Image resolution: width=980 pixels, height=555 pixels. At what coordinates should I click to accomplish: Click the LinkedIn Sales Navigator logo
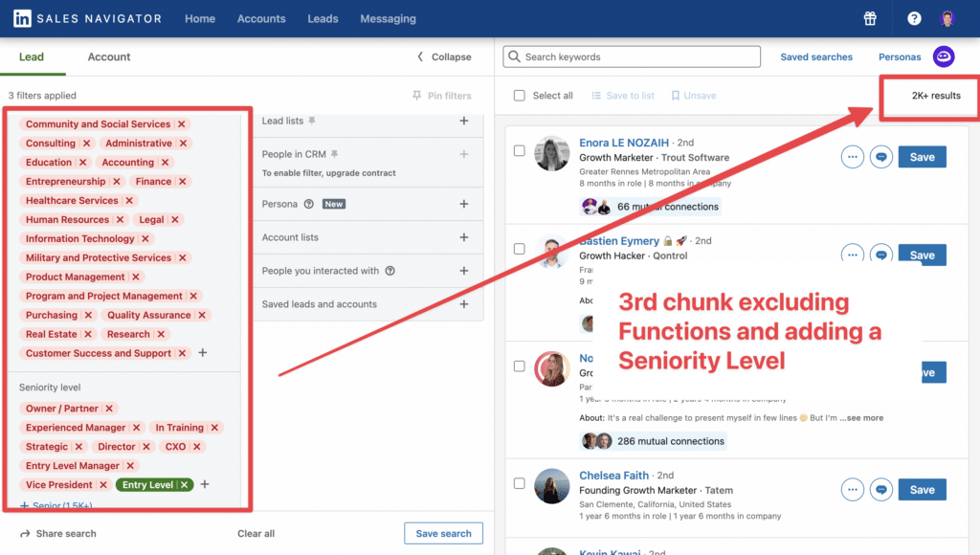pyautogui.click(x=87, y=19)
